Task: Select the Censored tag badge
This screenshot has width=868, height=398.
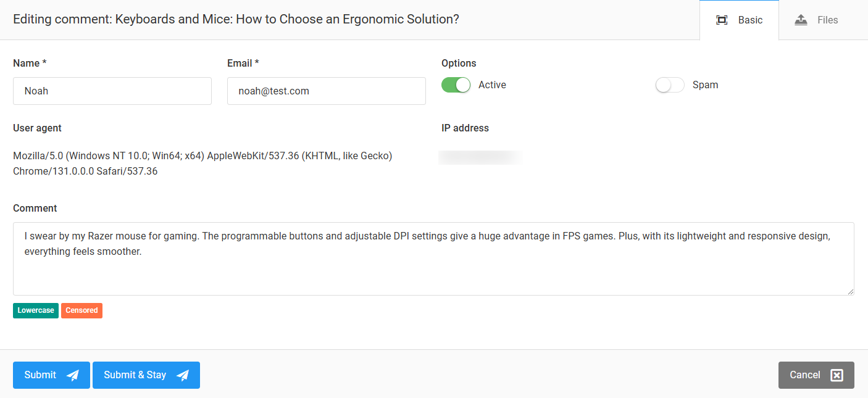Action: click(x=81, y=310)
